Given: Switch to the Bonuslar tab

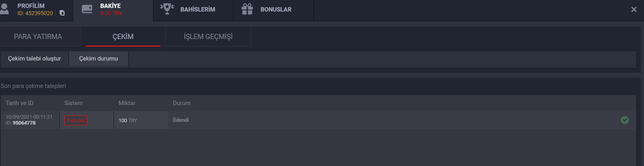Looking at the screenshot, I should (x=274, y=10).
